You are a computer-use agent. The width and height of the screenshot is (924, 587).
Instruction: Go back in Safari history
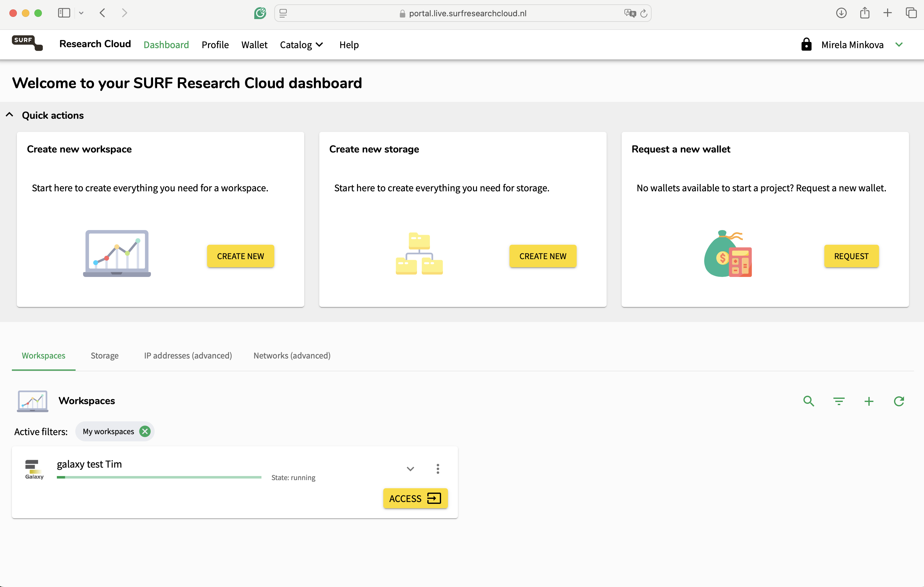pyautogui.click(x=102, y=13)
